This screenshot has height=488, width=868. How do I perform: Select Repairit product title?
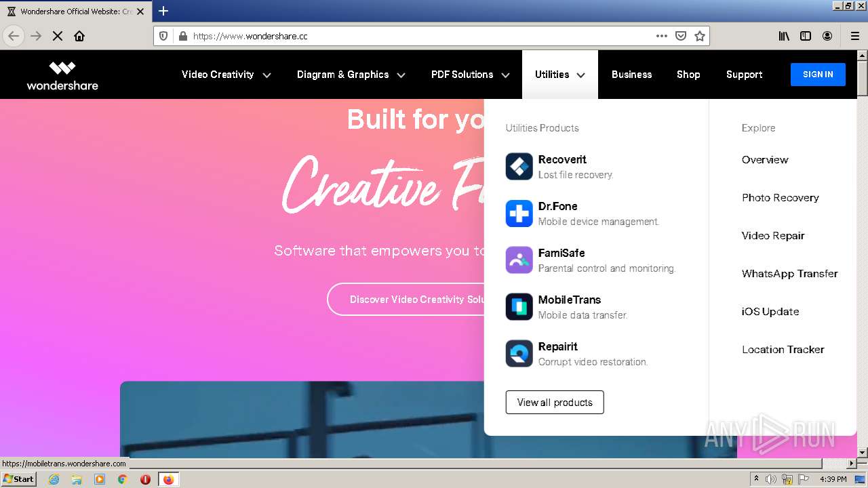[557, 346]
